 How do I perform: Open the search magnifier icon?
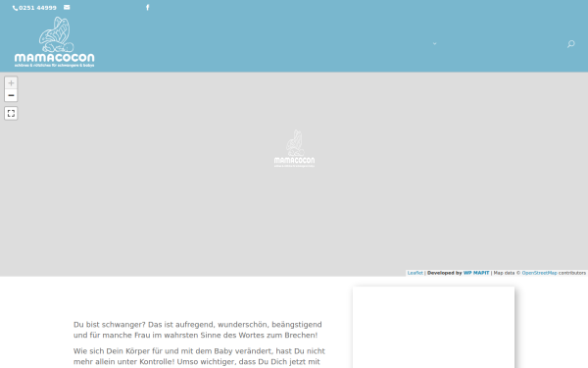pos(570,44)
